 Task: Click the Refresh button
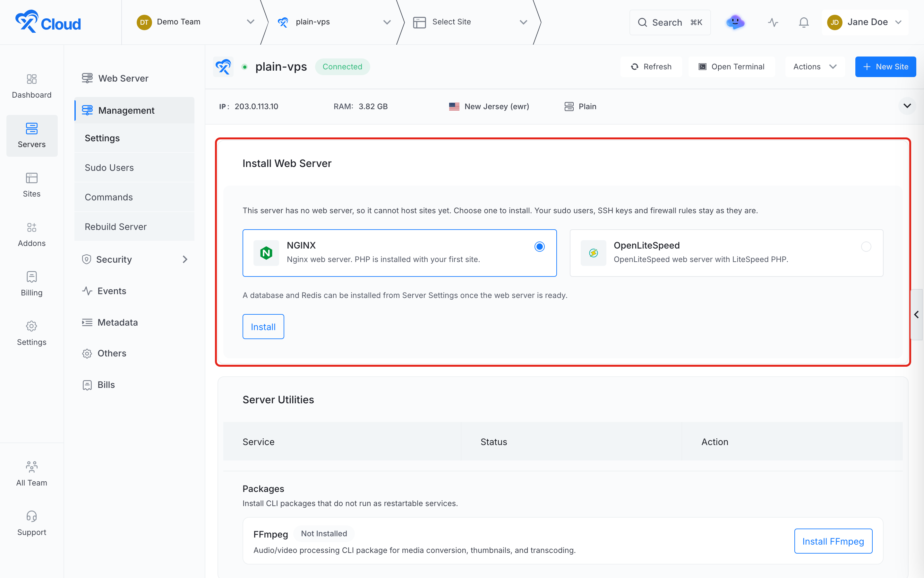coord(651,66)
